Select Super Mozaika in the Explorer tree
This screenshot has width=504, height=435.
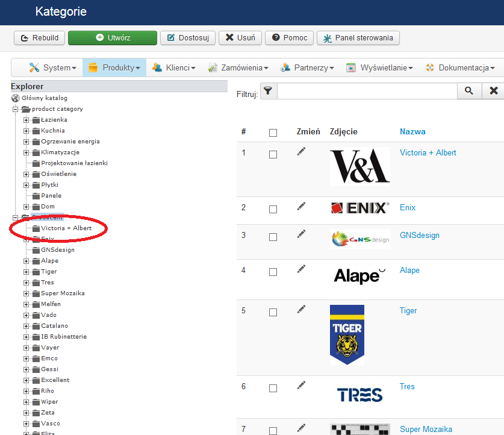[63, 293]
